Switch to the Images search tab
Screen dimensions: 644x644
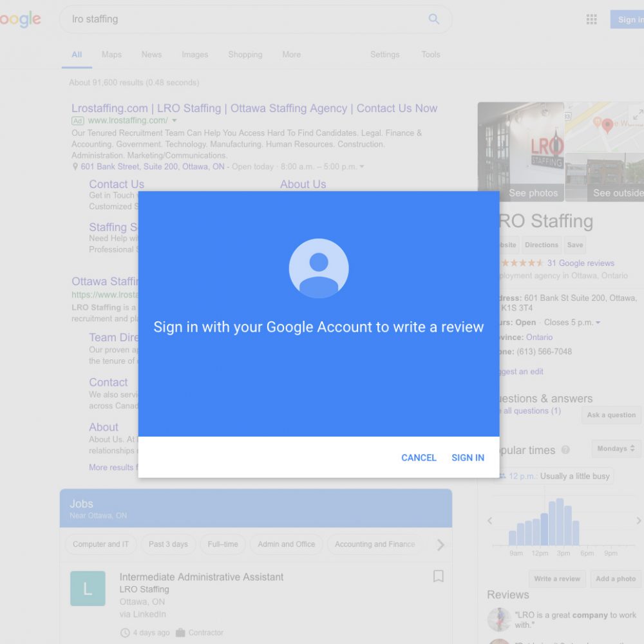(x=194, y=55)
